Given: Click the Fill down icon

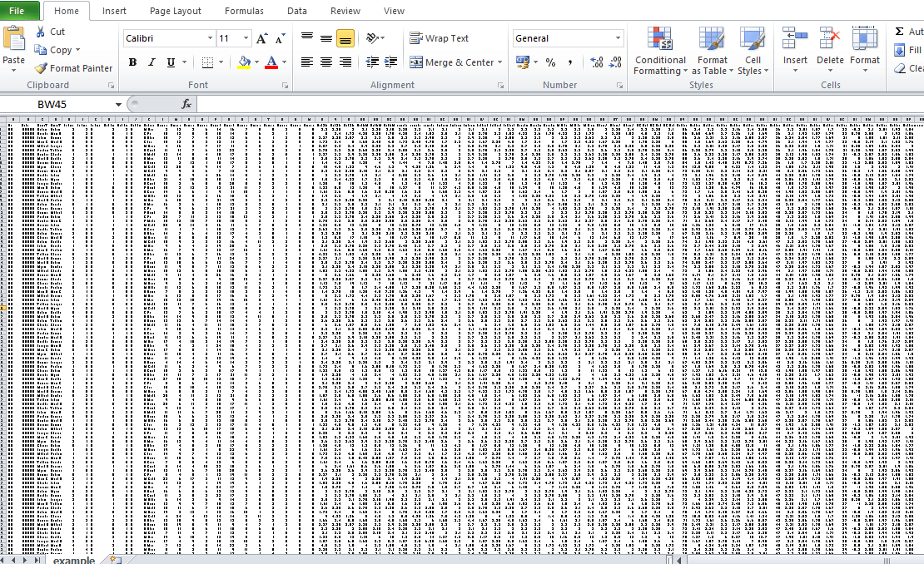Looking at the screenshot, I should (899, 50).
